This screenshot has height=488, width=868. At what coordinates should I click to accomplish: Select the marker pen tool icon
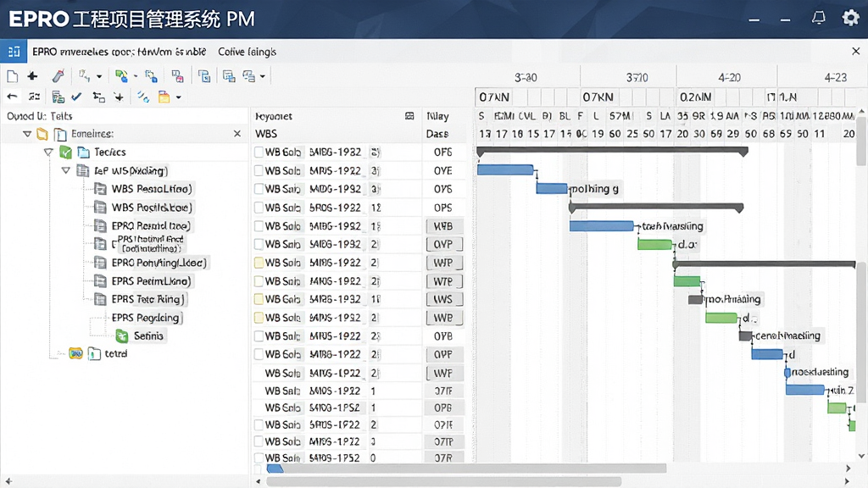click(x=58, y=75)
